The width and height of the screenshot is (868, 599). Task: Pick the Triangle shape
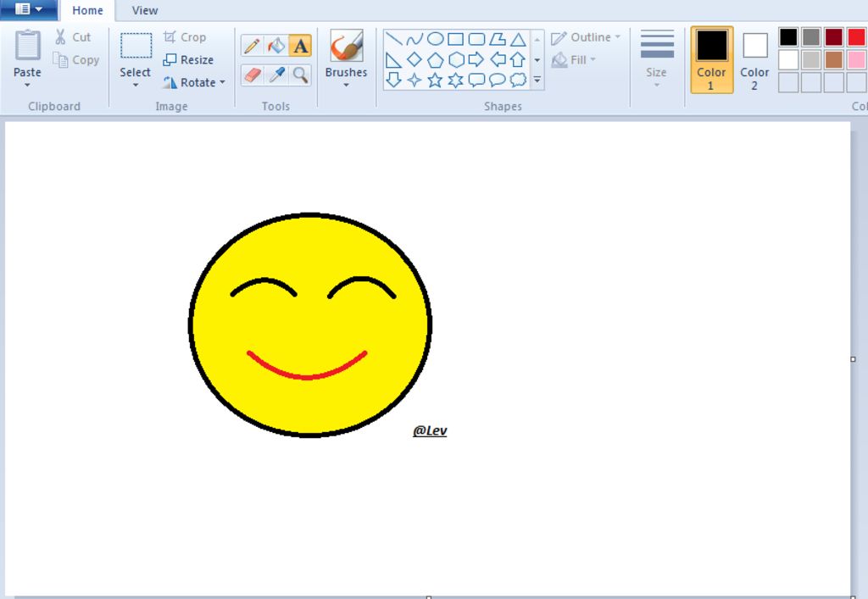[518, 39]
